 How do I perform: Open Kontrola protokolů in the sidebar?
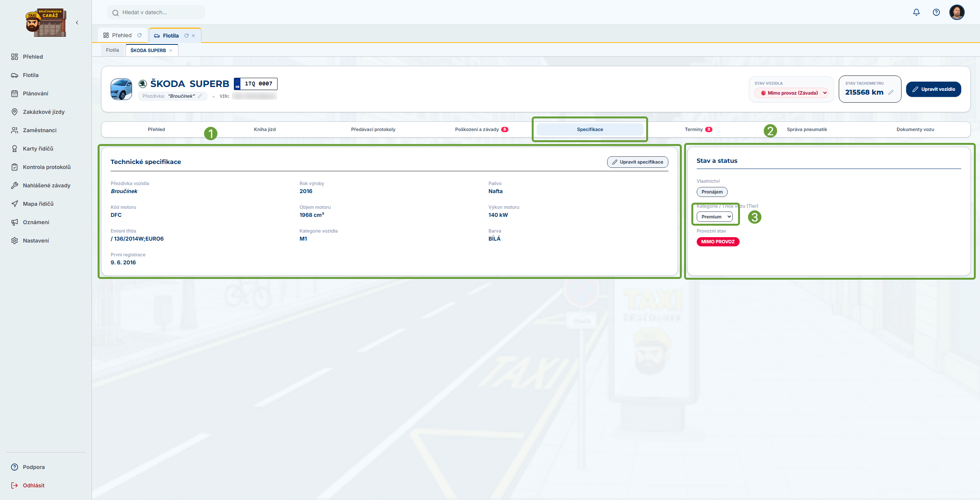tap(46, 167)
